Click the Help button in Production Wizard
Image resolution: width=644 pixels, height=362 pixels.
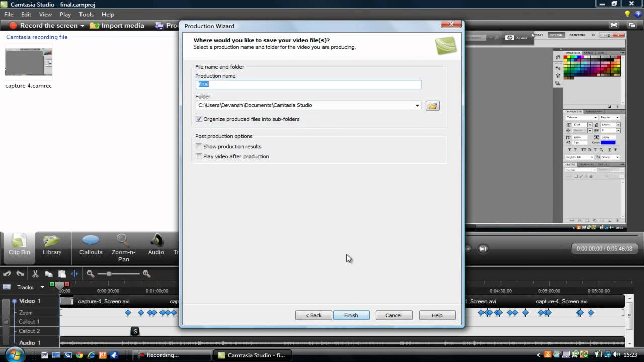[437, 315]
